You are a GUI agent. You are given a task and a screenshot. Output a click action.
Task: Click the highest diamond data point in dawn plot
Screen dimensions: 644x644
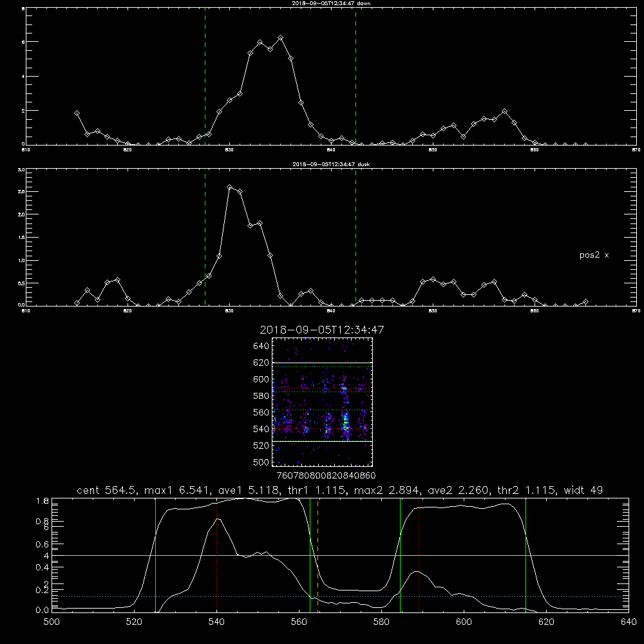click(x=281, y=38)
